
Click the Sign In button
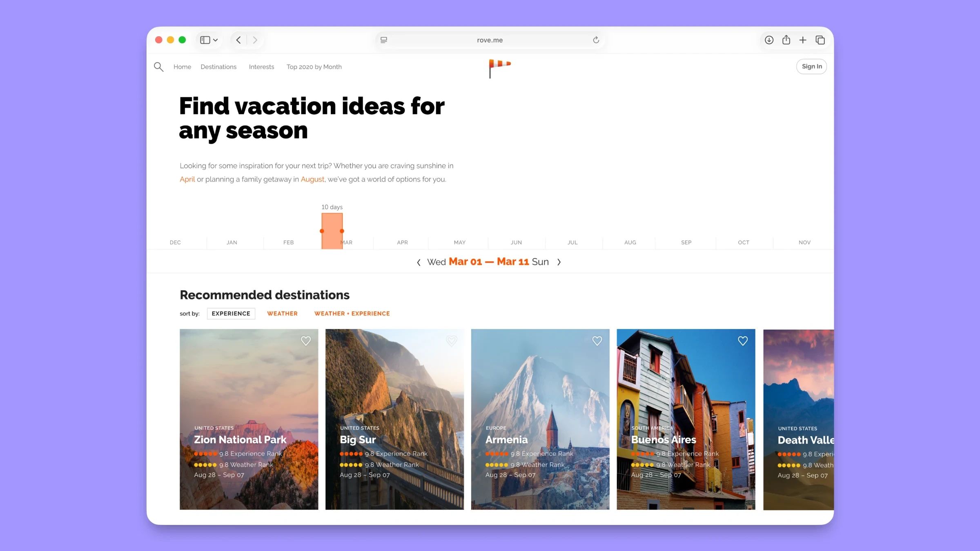pos(811,67)
